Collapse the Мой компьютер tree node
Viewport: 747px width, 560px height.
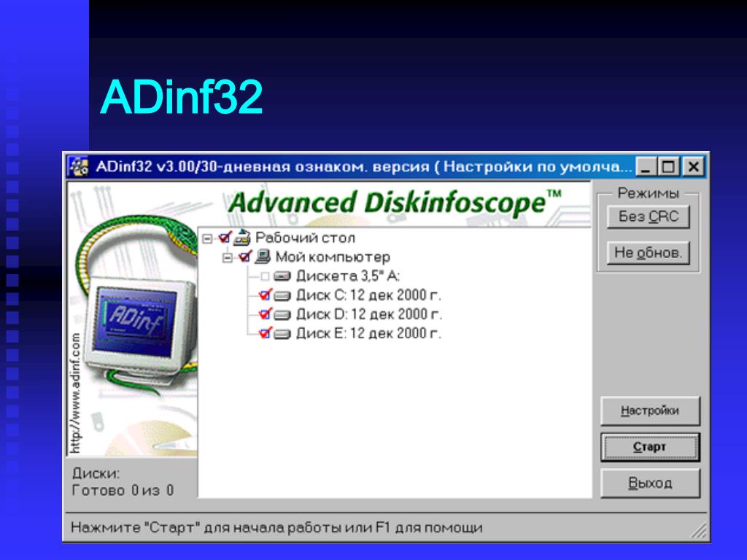pos(228,257)
